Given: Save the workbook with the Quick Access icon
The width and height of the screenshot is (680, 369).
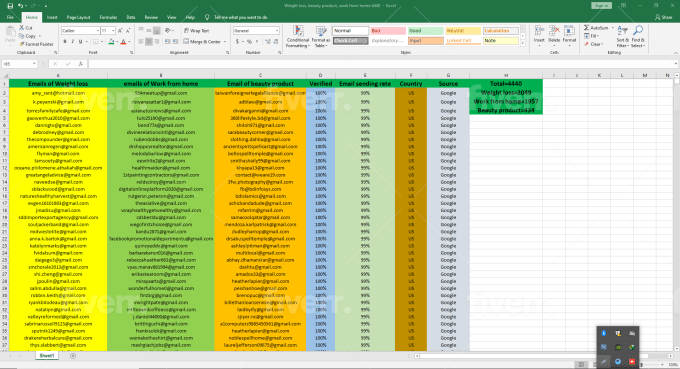Looking at the screenshot, I should (10, 6).
